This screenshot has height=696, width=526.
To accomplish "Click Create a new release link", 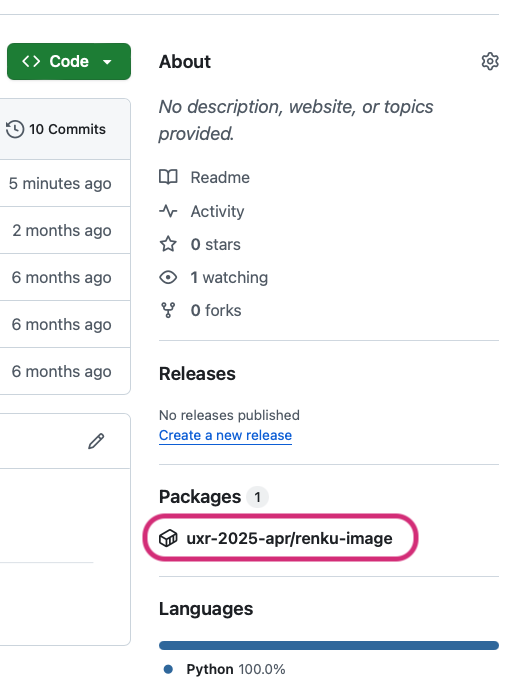I will pyautogui.click(x=225, y=435).
